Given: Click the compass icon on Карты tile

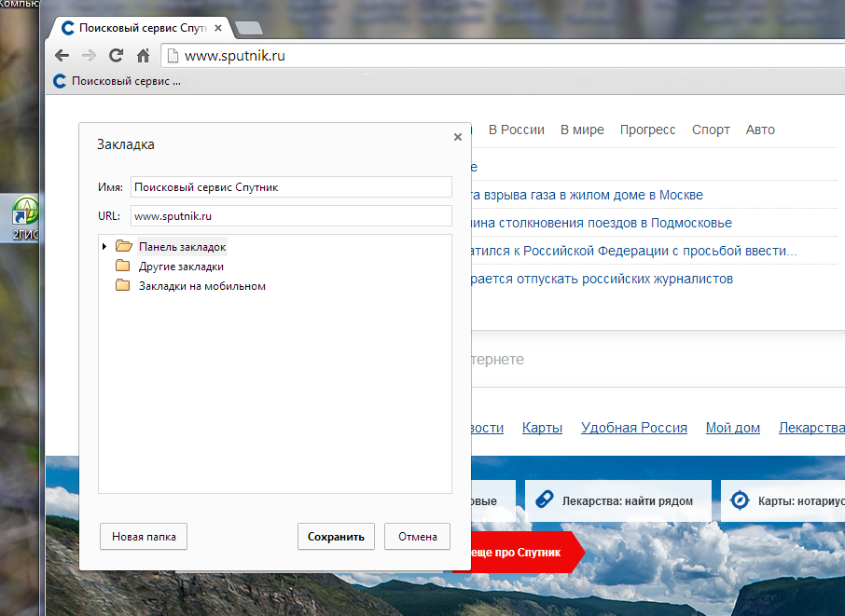Looking at the screenshot, I should [x=740, y=500].
